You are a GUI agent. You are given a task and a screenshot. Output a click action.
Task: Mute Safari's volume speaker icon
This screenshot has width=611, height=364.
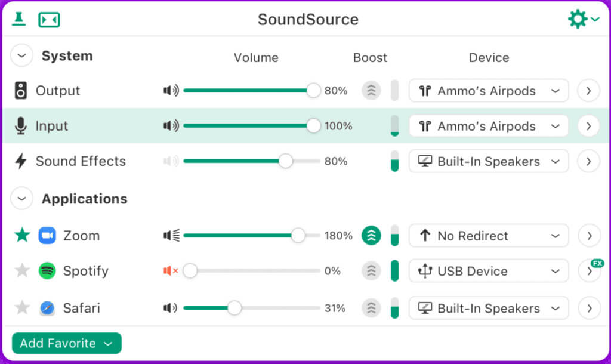pyautogui.click(x=170, y=308)
